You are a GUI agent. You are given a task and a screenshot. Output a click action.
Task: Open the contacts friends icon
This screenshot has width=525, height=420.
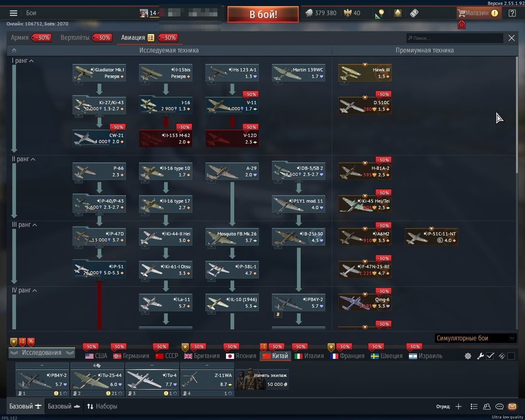coord(487,406)
